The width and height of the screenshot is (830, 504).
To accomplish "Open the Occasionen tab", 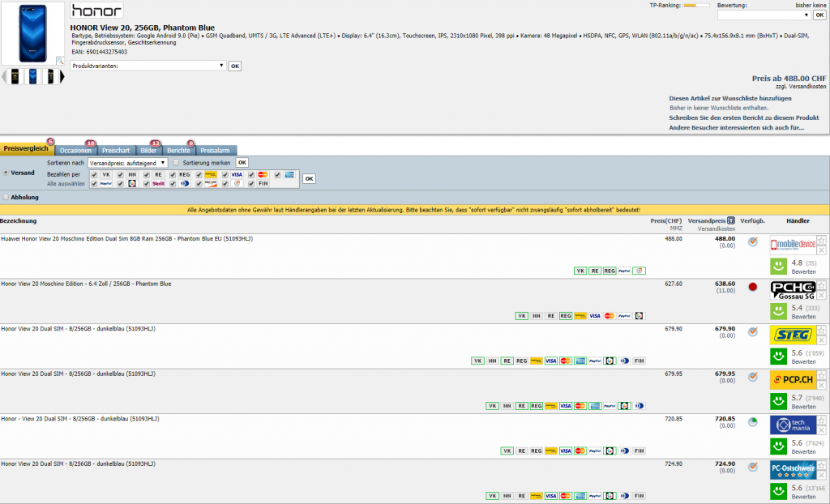I will tap(75, 150).
